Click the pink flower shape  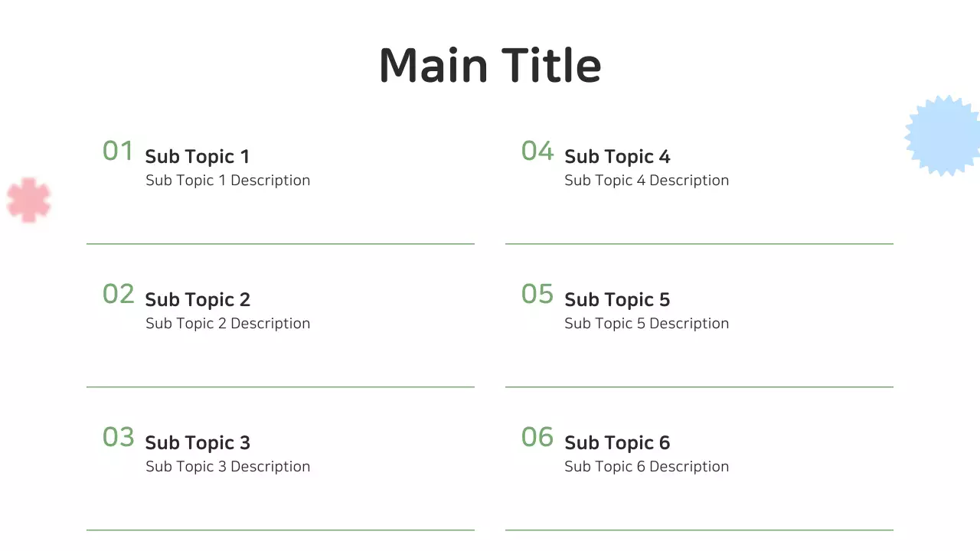click(x=28, y=200)
